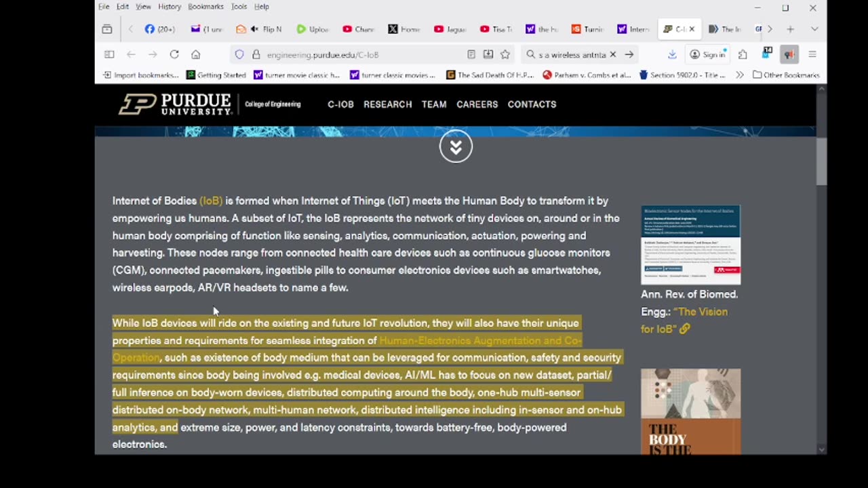
Task: Toggle reader view icon
Action: [471, 54]
